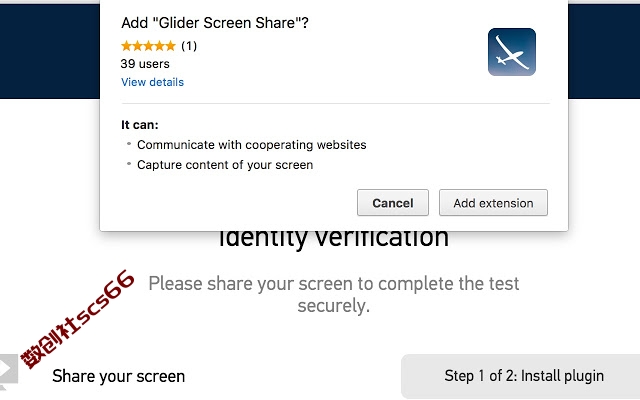
Task: Click the Add "Glider Screen Share"? dialog title
Action: point(215,23)
